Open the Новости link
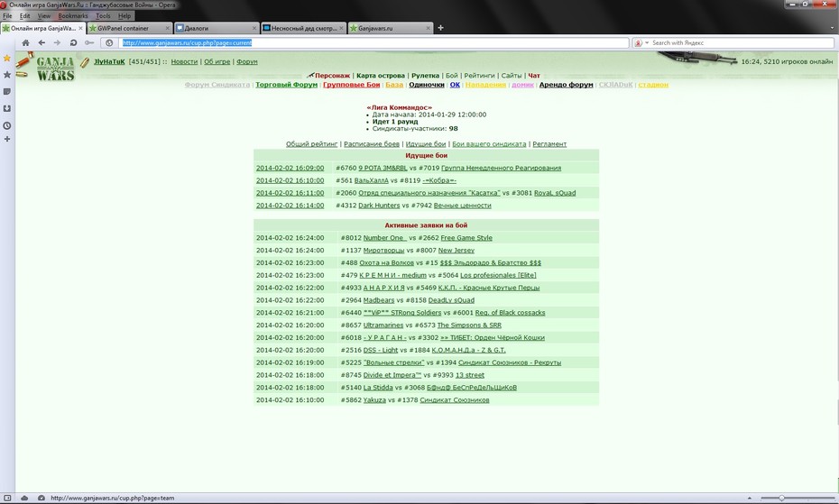This screenshot has height=504, width=839. point(184,61)
